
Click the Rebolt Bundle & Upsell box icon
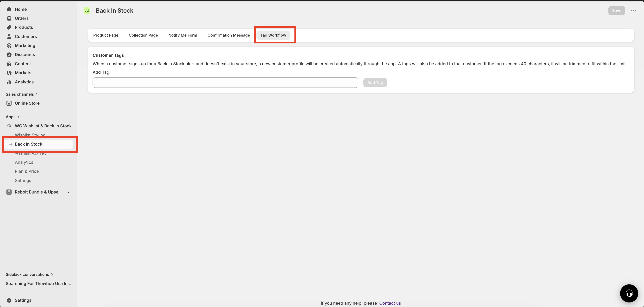coord(9,192)
